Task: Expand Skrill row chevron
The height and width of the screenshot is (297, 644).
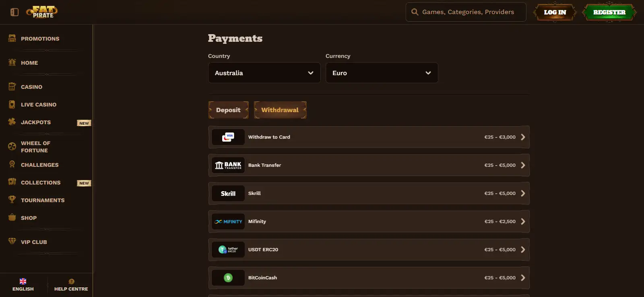Action: (523, 193)
